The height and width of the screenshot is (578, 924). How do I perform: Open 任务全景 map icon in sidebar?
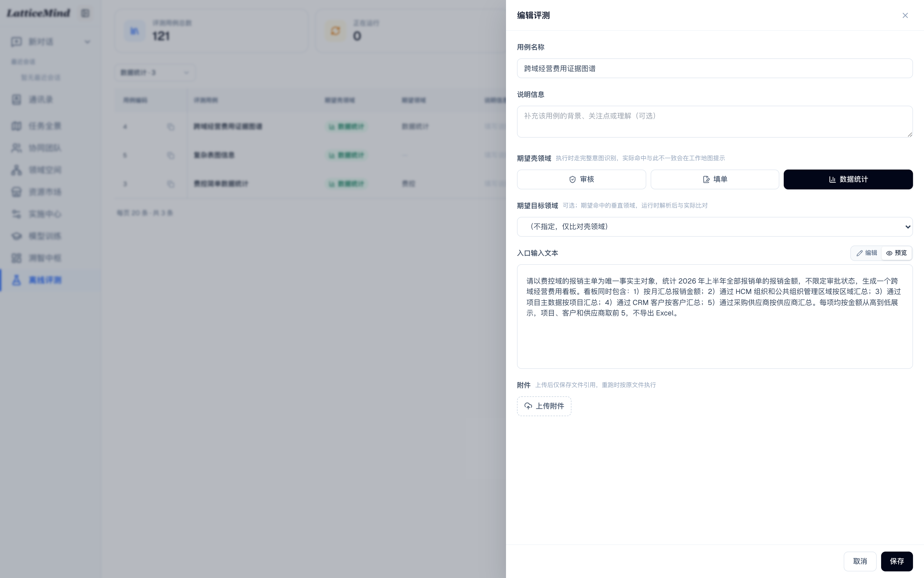click(x=16, y=126)
